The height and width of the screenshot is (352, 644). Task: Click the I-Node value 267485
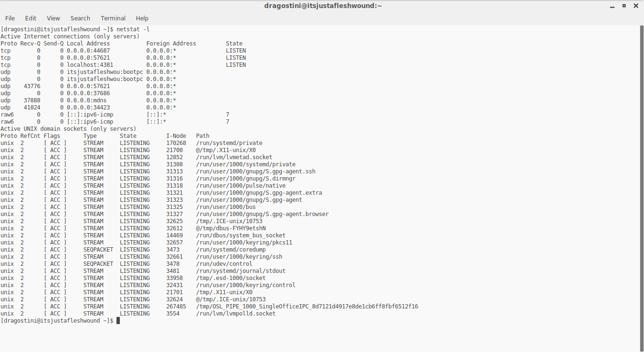176,307
